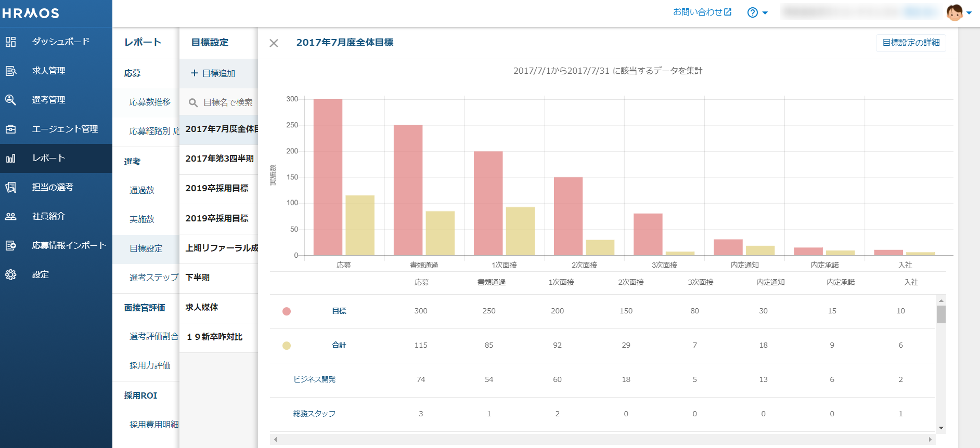Click the search magnifier icon in 目標設定
Viewport: 980px width, 448px height.
click(x=193, y=102)
